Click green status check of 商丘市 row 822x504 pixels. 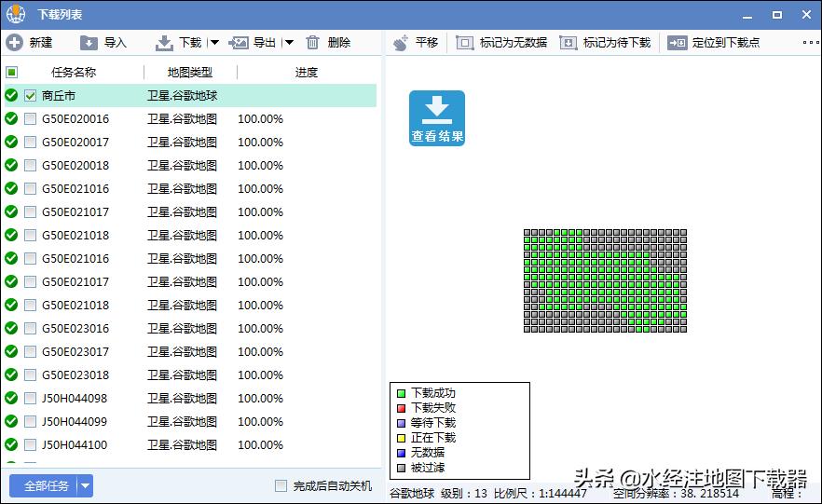coord(11,95)
